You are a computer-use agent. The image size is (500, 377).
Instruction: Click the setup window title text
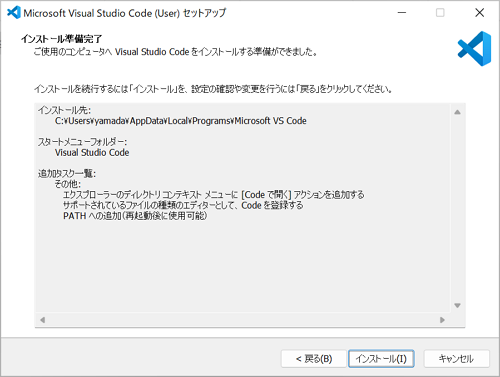125,13
